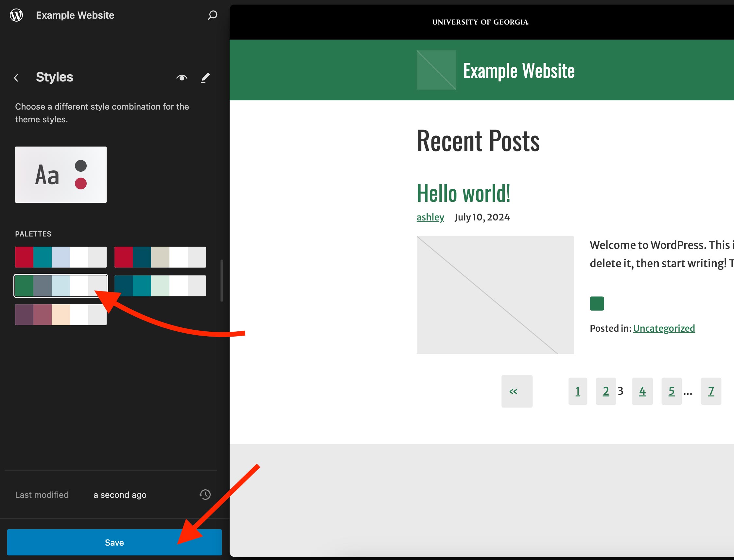Go to pagination page 4
This screenshot has width=734, height=560.
point(642,391)
